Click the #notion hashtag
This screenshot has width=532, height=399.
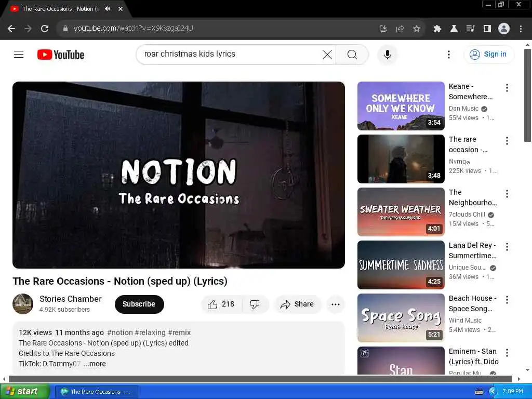pos(120,332)
